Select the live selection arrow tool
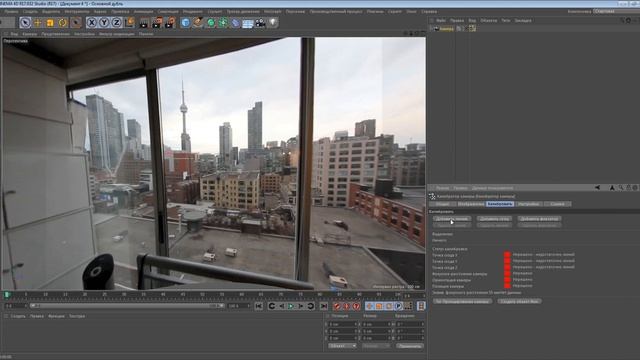Viewport: 640px width, 360px height. pyautogui.click(x=25, y=22)
